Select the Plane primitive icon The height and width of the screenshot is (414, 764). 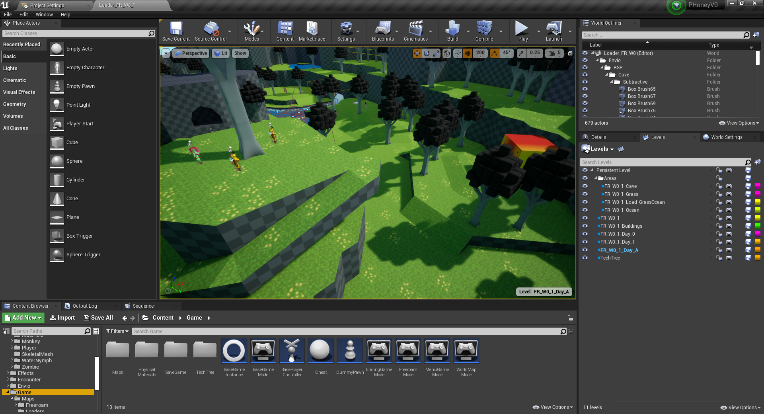(57, 217)
